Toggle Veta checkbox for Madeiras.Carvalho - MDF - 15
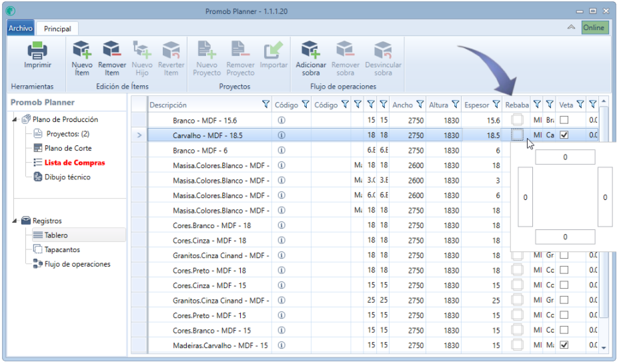621x364 pixels. [x=564, y=345]
